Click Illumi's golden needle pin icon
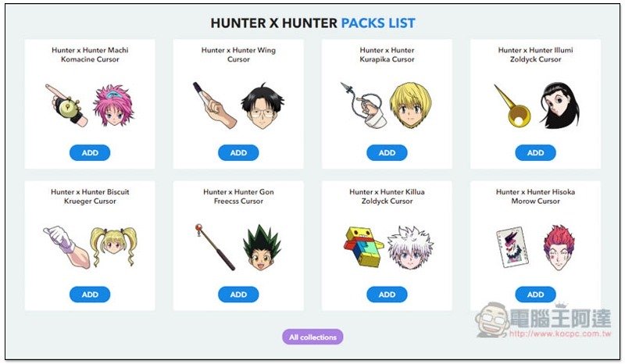 [x=512, y=105]
